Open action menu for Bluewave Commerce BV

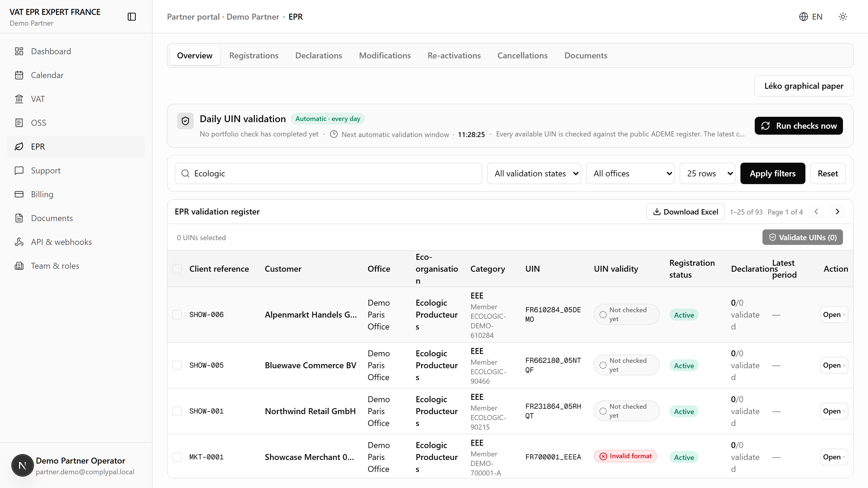[834, 366]
